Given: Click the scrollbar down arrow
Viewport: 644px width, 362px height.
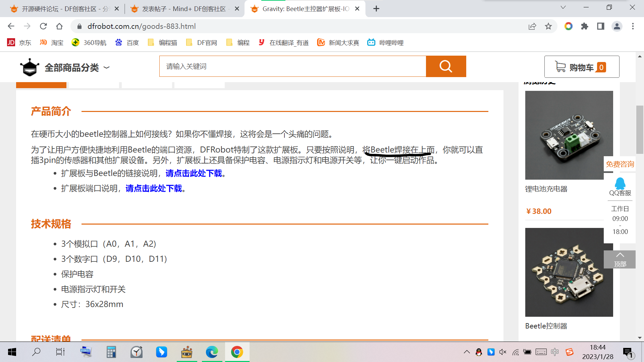Looking at the screenshot, I should [x=640, y=338].
